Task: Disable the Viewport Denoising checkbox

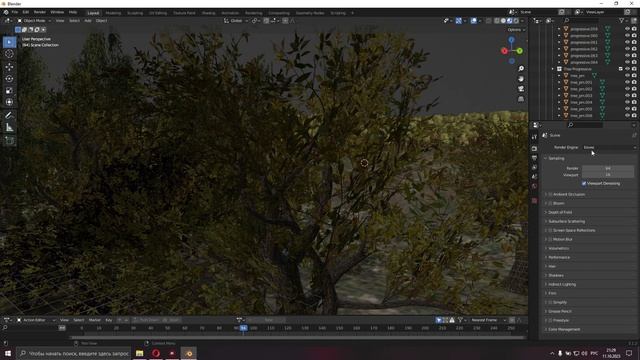Action: 584,184
